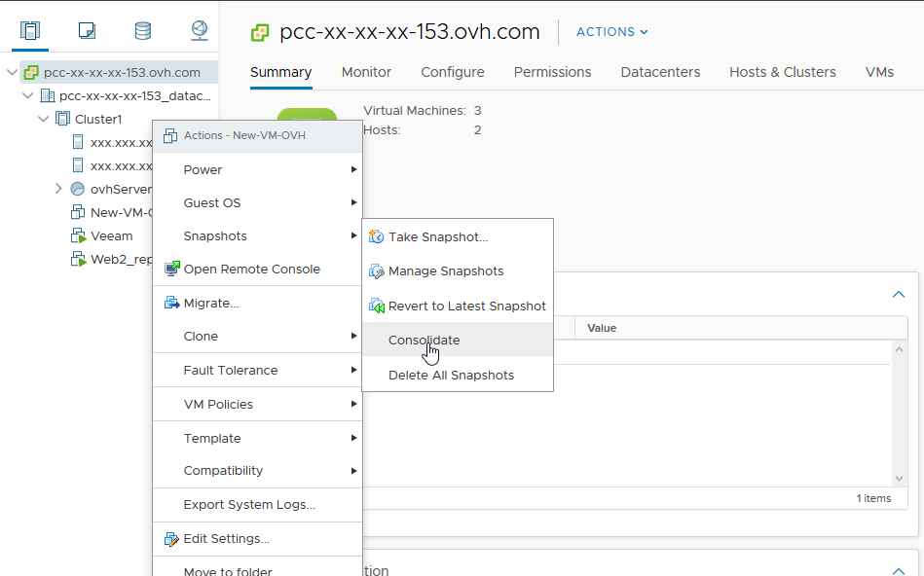
Task: Switch to the Storage view icon
Action: (143, 30)
